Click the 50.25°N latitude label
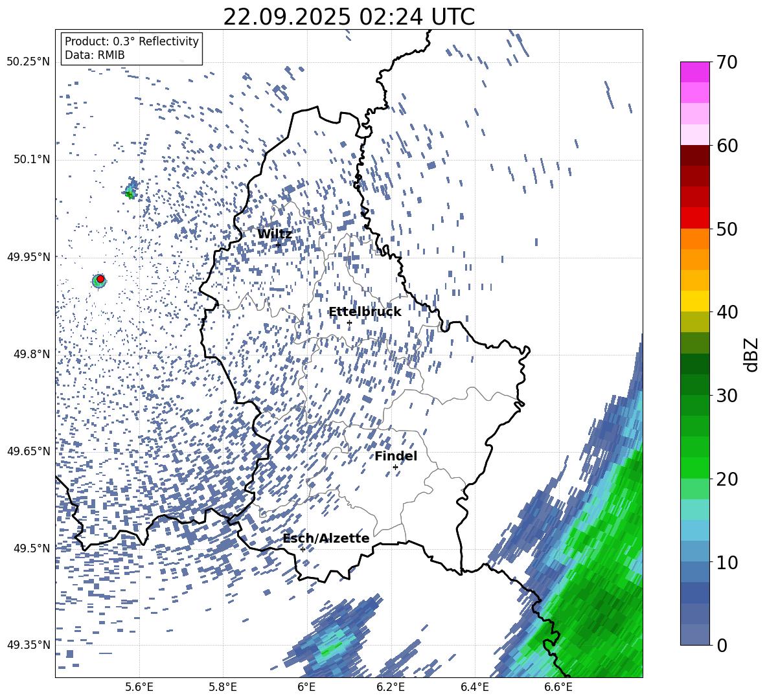 coord(29,62)
